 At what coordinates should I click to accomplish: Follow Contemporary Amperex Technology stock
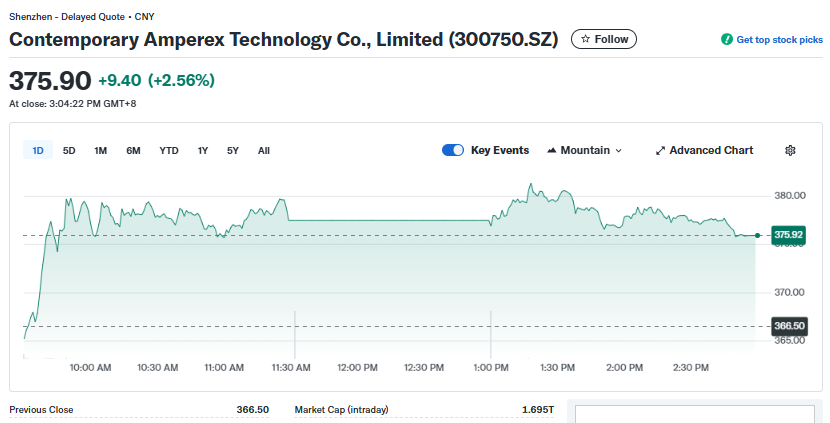(x=604, y=39)
